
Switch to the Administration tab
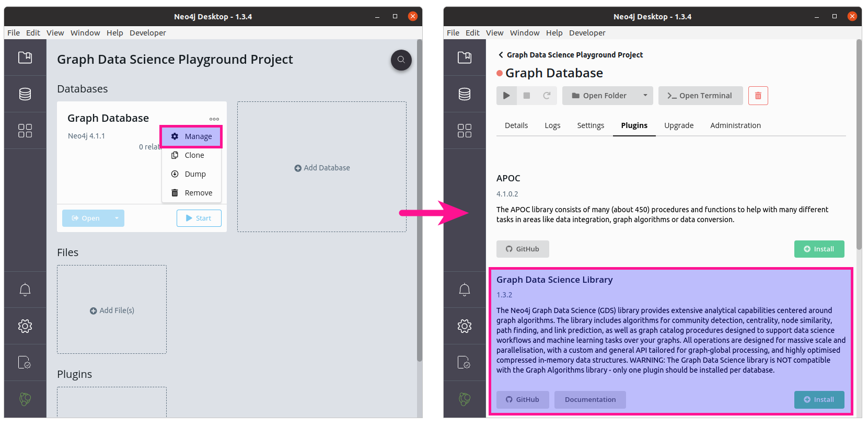pyautogui.click(x=735, y=125)
